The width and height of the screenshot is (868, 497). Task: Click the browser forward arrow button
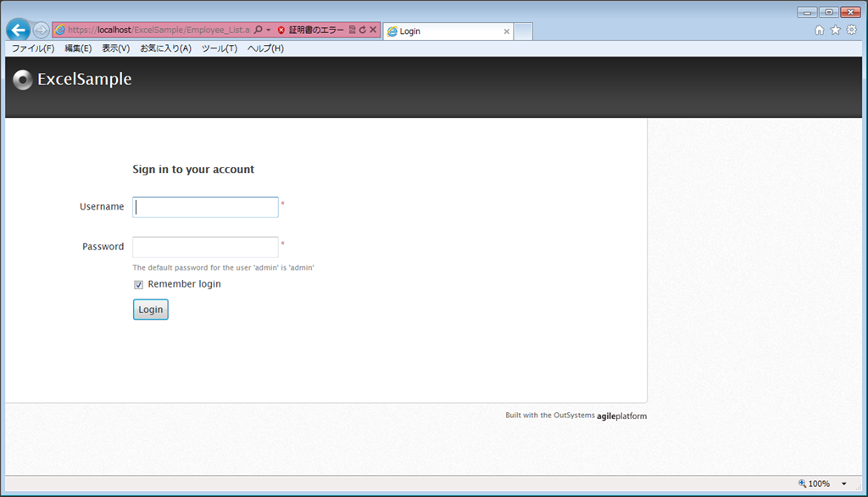coord(41,30)
